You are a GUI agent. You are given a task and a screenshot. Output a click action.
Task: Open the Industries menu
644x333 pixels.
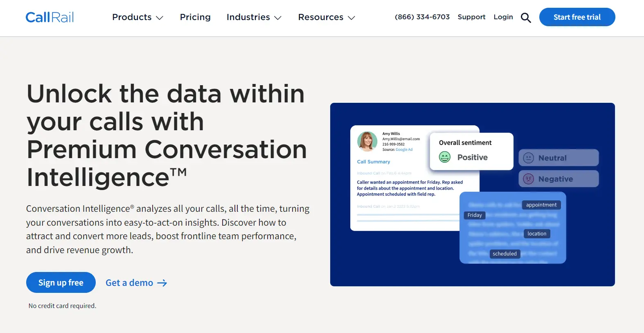coord(254,17)
